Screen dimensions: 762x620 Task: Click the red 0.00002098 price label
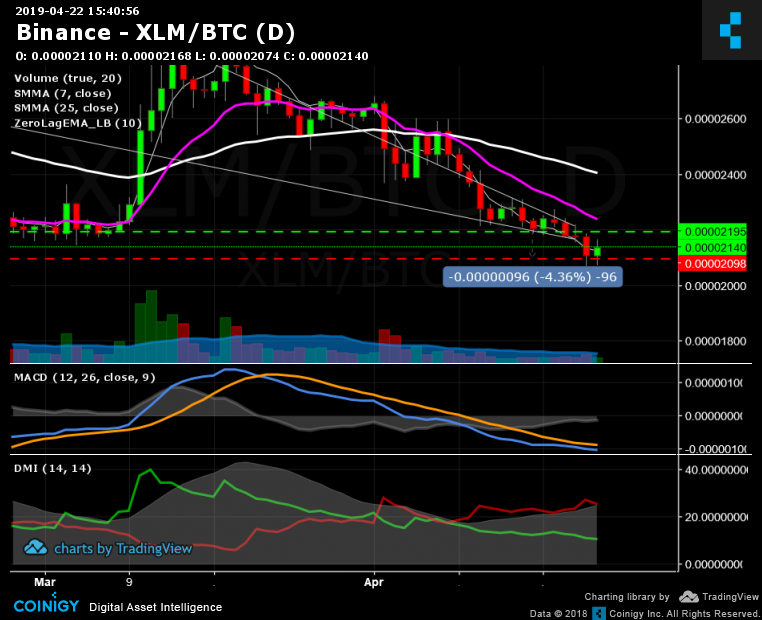(x=712, y=264)
